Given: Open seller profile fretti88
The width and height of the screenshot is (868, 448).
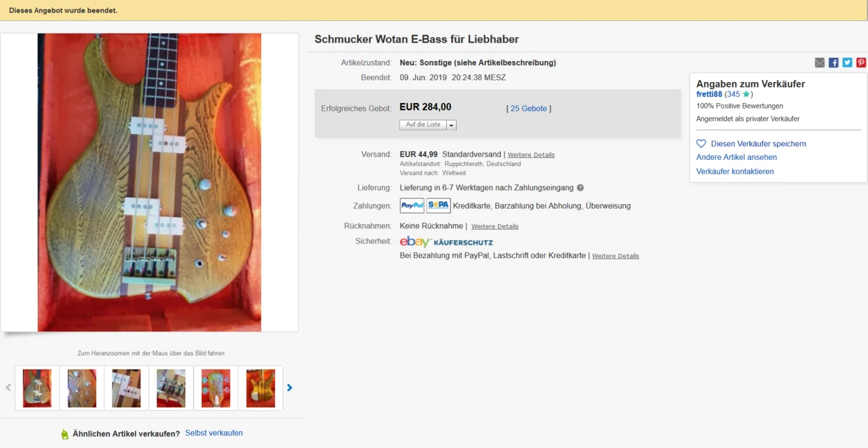Looking at the screenshot, I should click(709, 94).
